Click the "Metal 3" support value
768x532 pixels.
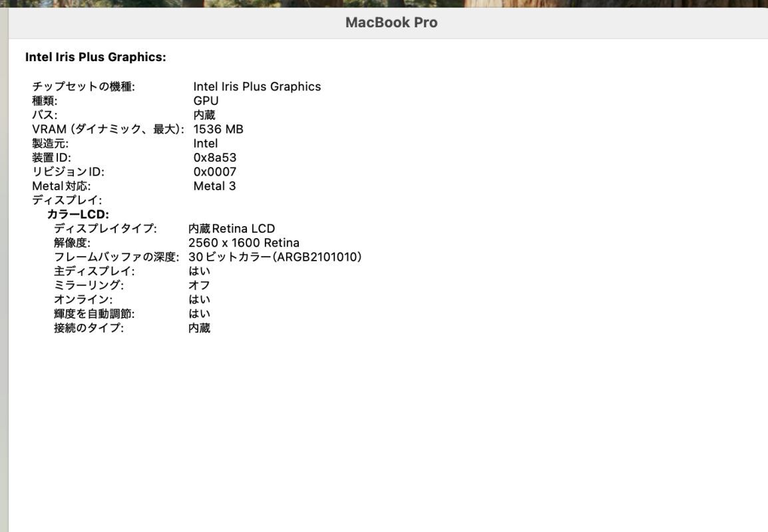(x=214, y=185)
